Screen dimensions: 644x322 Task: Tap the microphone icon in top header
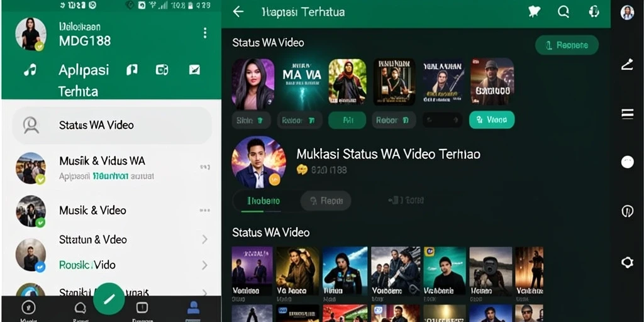coord(594,12)
